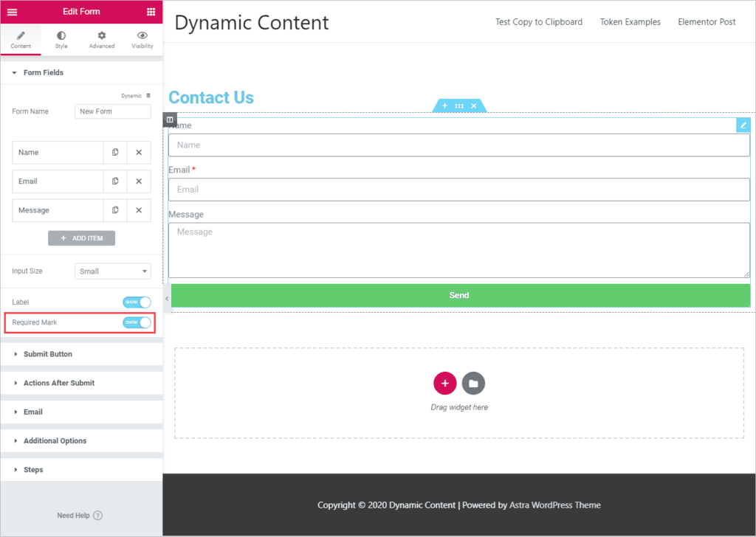Switch to the Advanced tab

pos(102,39)
